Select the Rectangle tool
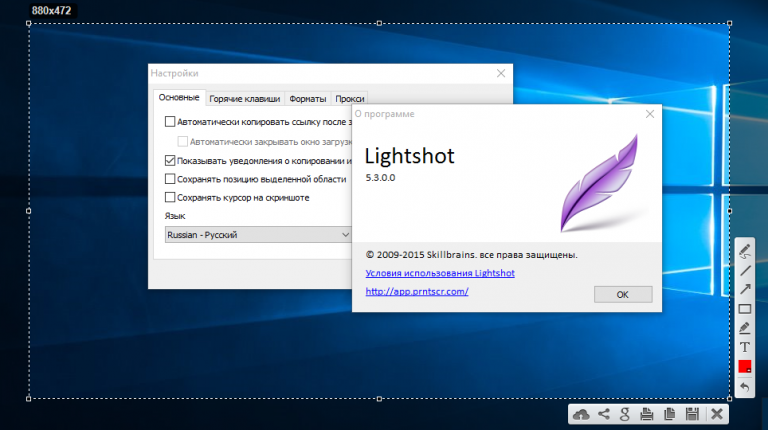 pos(745,309)
